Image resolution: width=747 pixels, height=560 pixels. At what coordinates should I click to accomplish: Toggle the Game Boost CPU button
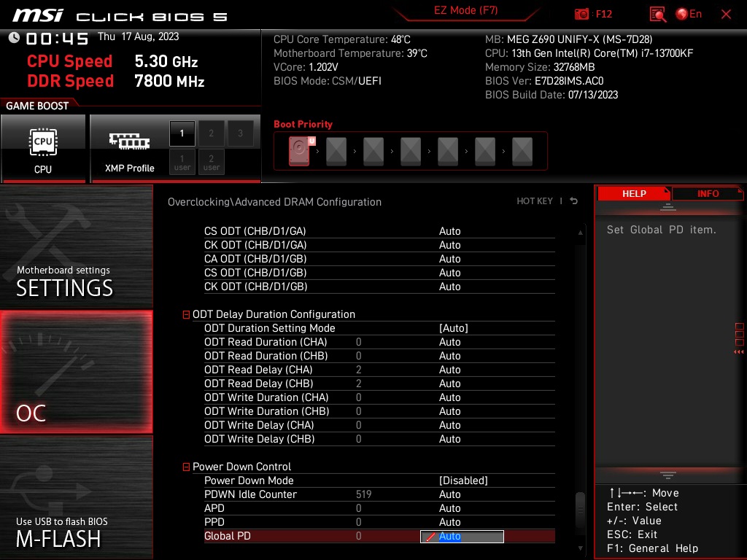pyautogui.click(x=43, y=148)
